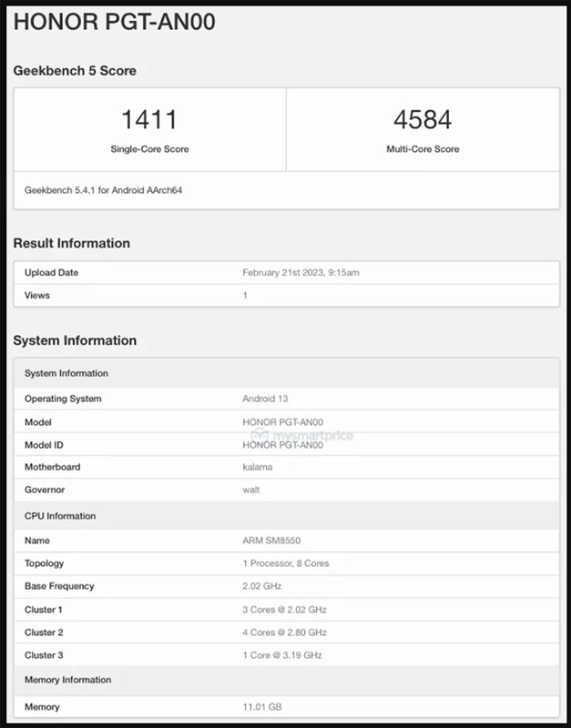Click the multi-core score value 4584
Image resolution: width=571 pixels, height=728 pixels.
click(423, 120)
